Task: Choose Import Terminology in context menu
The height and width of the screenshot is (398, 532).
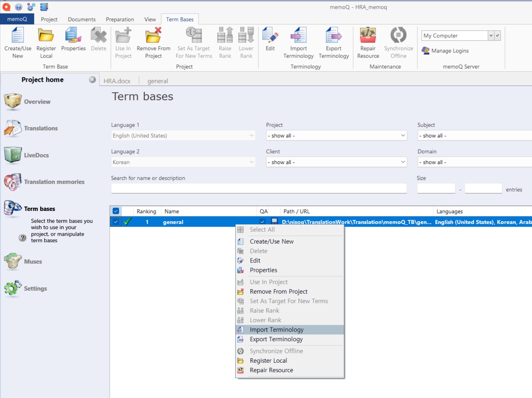Action: [x=290, y=330]
